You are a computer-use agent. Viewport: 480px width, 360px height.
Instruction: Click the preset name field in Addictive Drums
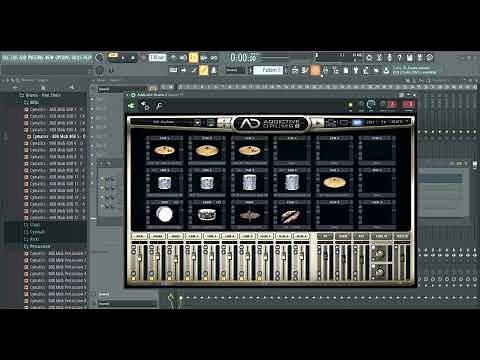(163, 122)
